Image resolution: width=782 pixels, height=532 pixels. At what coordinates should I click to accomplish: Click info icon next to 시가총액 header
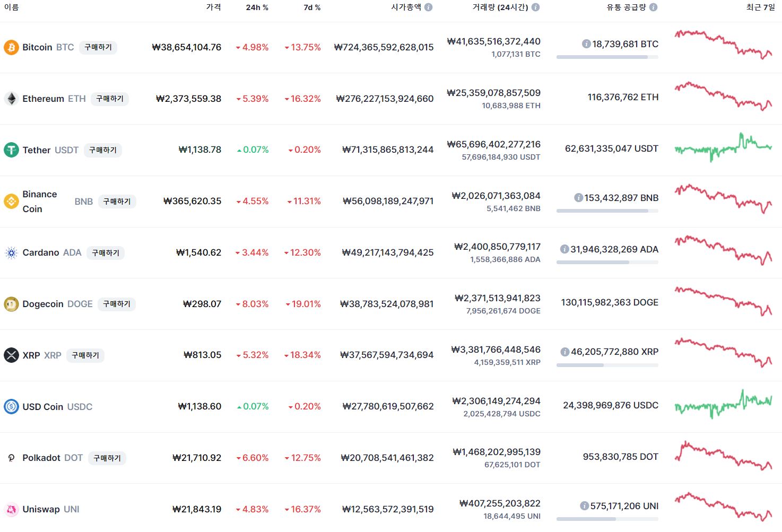point(428,7)
